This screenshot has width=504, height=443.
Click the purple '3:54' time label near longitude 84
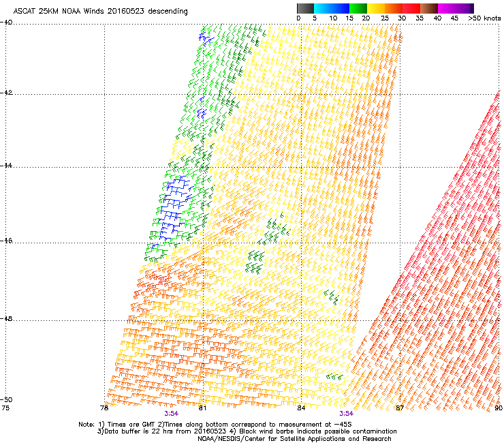[x=346, y=414]
